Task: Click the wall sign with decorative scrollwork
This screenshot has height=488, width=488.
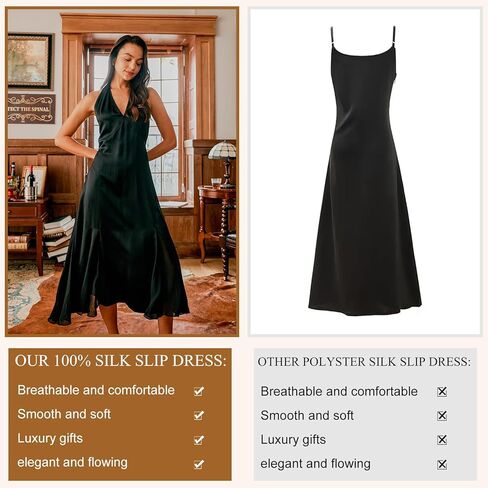Action: (x=32, y=109)
